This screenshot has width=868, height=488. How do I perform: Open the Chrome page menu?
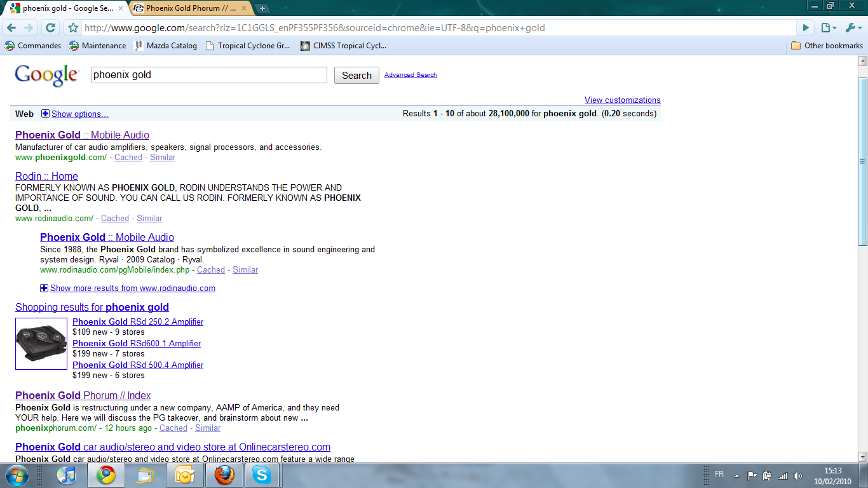(x=828, y=28)
